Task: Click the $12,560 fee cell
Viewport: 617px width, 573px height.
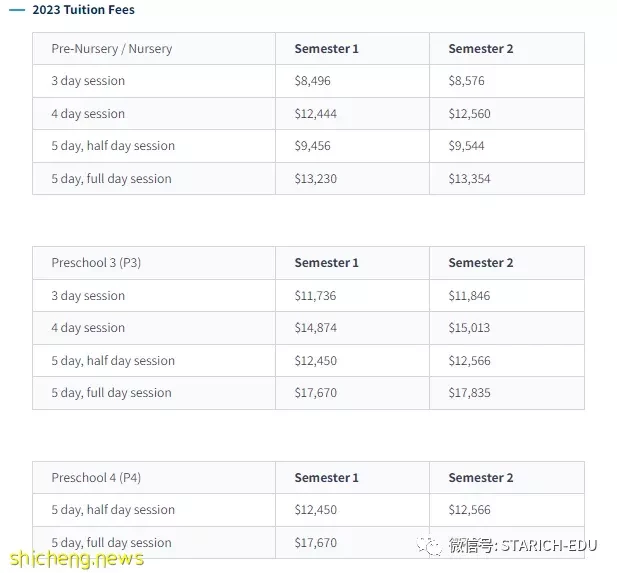Action: tap(469, 114)
